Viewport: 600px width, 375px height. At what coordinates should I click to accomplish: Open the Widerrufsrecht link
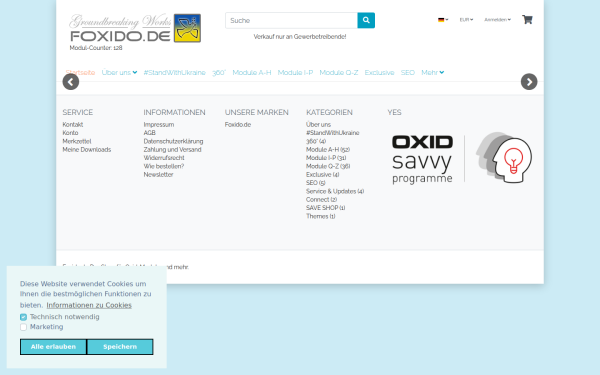tap(164, 158)
